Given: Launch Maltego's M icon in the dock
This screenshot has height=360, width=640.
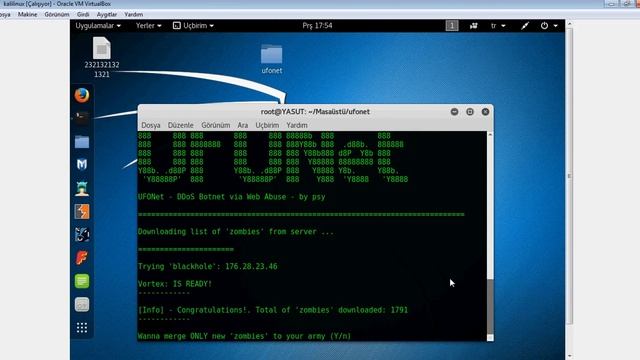Looking at the screenshot, I should pos(82,164).
